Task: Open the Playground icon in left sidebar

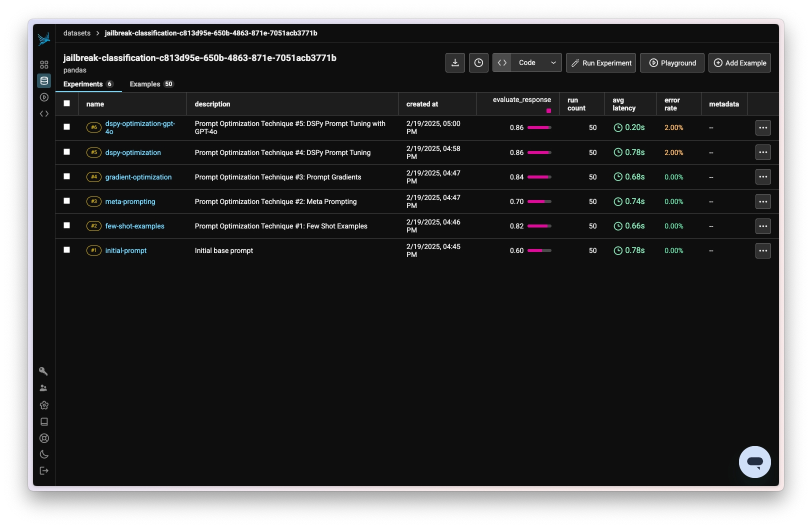Action: (x=44, y=97)
